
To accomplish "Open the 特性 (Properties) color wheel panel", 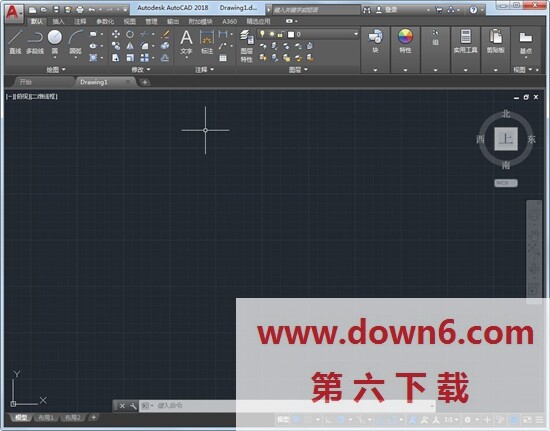I will click(405, 41).
